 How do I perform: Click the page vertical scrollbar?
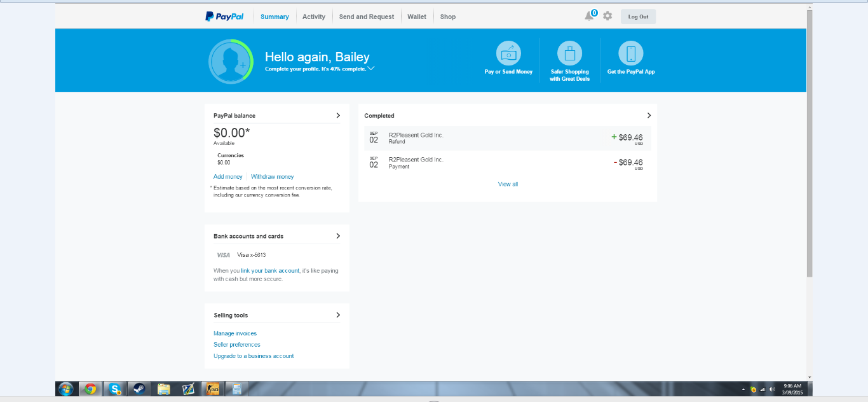click(810, 143)
